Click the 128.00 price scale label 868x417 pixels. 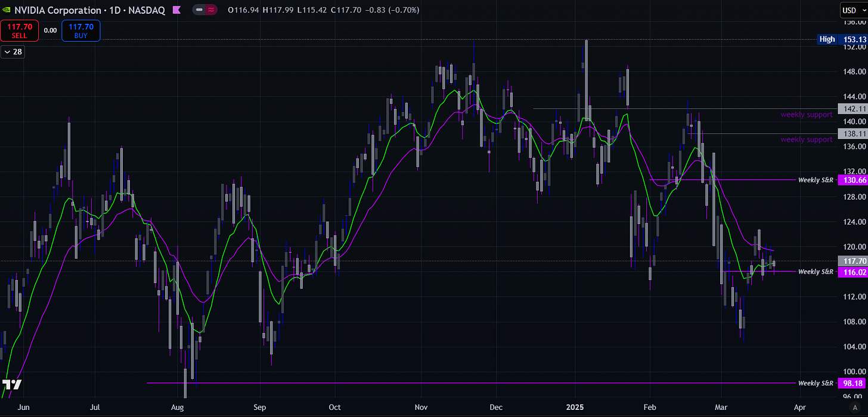(x=854, y=197)
